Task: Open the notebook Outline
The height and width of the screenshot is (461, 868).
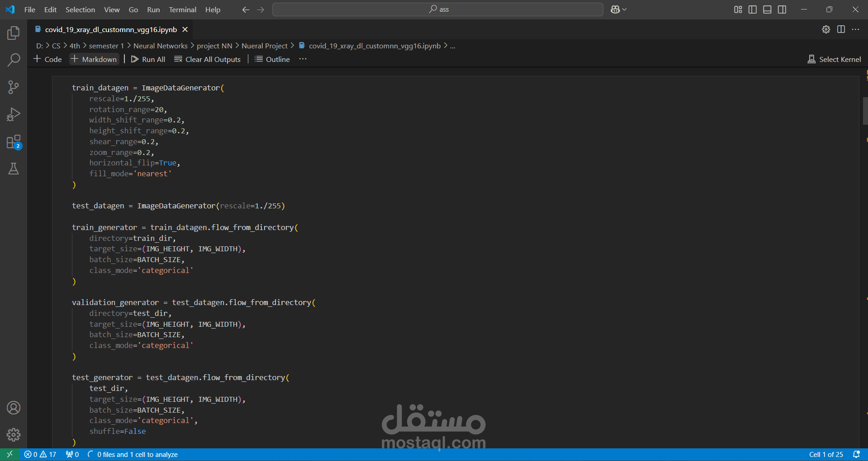Action: coord(272,59)
